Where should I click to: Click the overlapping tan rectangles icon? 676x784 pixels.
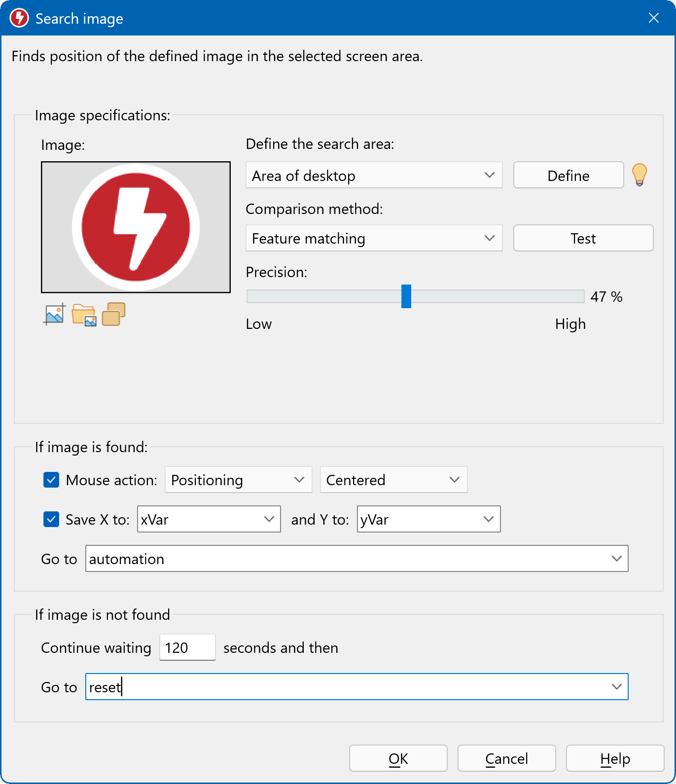tap(113, 314)
